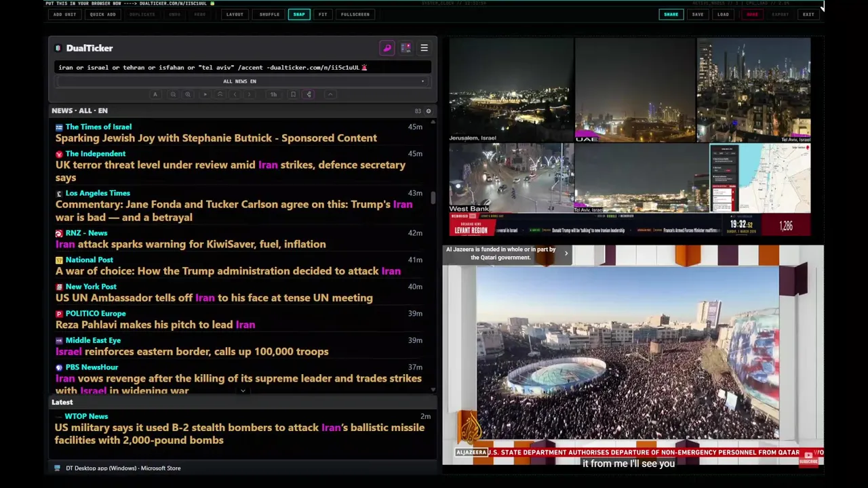Expand list with down chevron below headlines

click(x=243, y=391)
